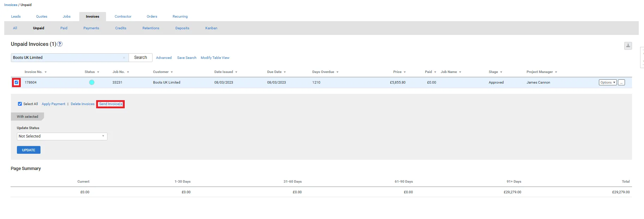Open the Payments sub-tab
The image size is (644, 219).
(91, 28)
